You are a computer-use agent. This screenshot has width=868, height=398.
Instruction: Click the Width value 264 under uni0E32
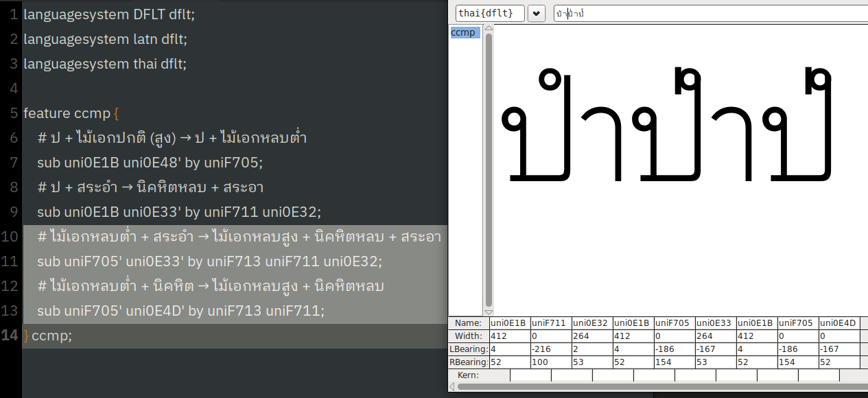coord(591,336)
